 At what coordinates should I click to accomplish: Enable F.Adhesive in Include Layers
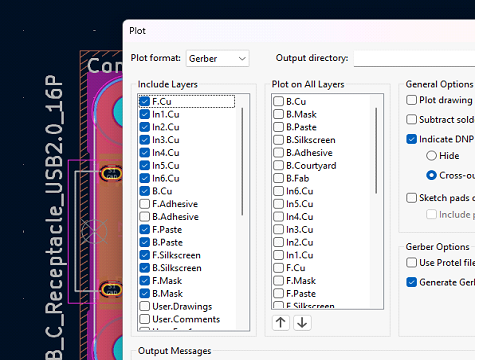[x=145, y=204]
